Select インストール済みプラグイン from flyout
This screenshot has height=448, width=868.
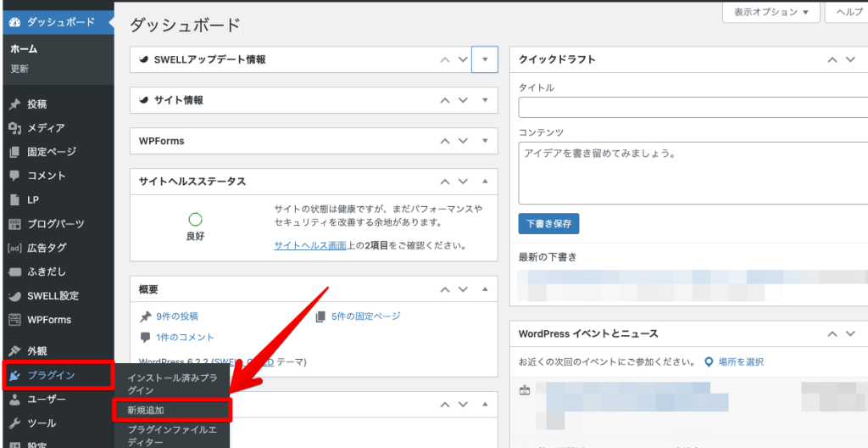click(x=172, y=384)
